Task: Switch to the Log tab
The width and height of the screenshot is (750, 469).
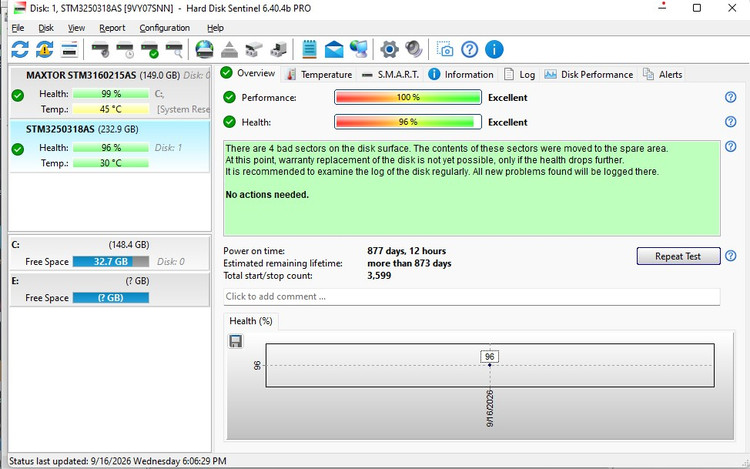Action: click(519, 75)
